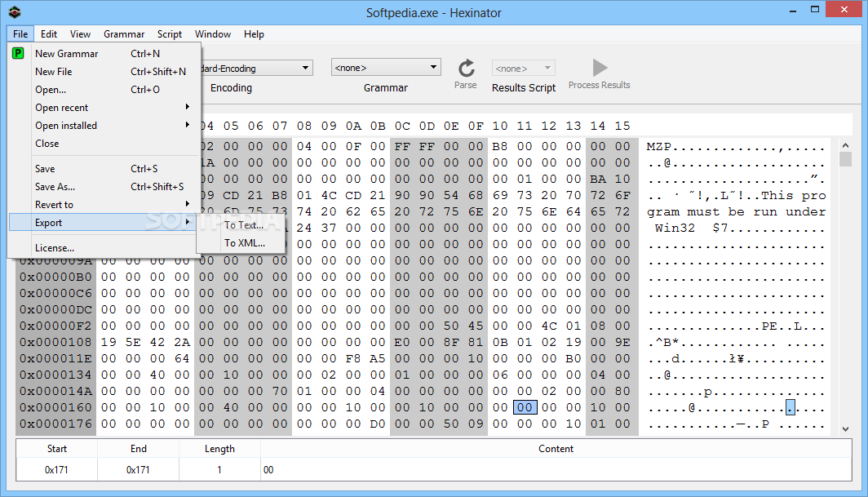Click the MZP text in the ASCII pane

pos(659,146)
